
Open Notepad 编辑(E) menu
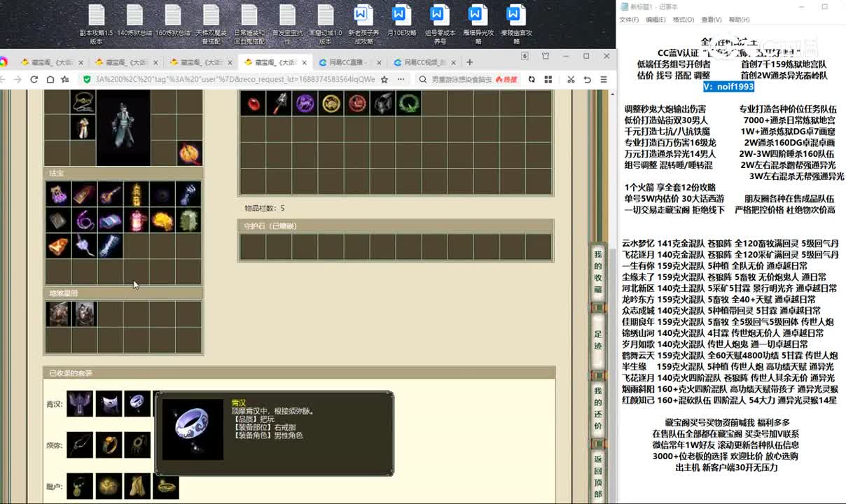[x=656, y=20]
